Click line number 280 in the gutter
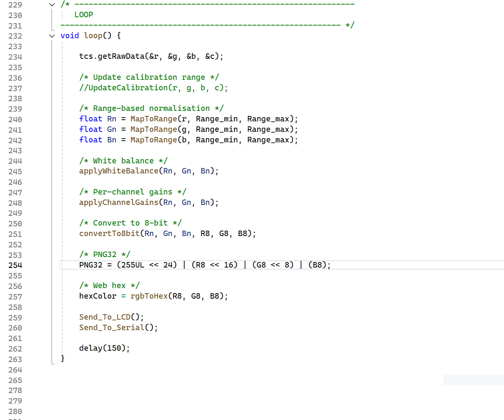The width and height of the screenshot is (504, 420). [15, 411]
